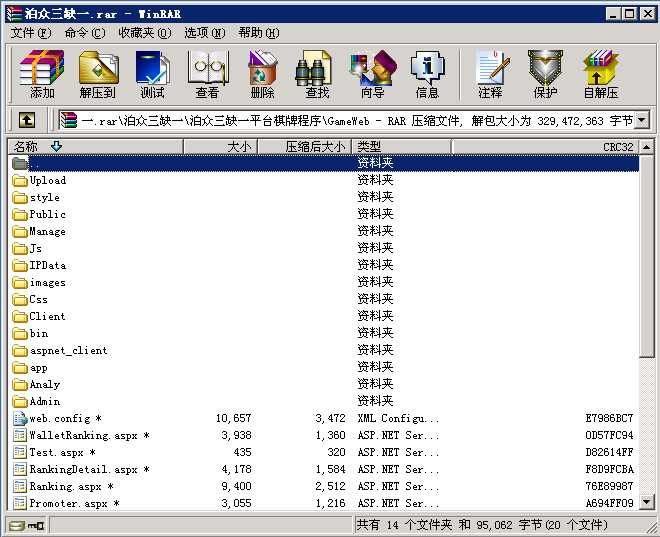Image resolution: width=660 pixels, height=537 pixels.
Task: Select the parent folder '..' icon
Action: click(x=20, y=163)
